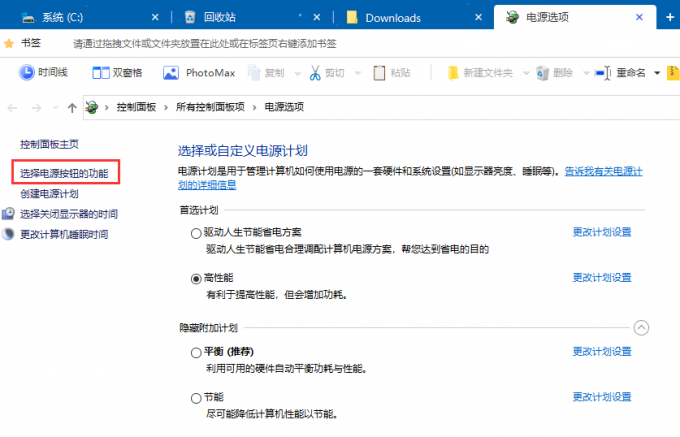Click the recycle bin icon on 回收站 tab
This screenshot has width=680, height=437.
(190, 17)
